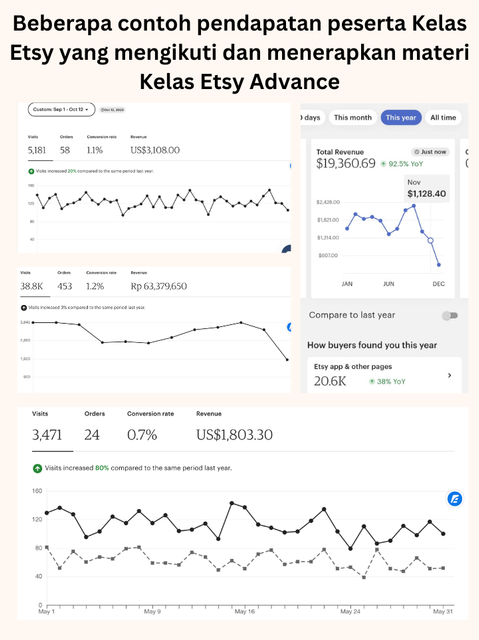This screenshot has height=640, width=479.
Task: Select the Orders 58 stat
Action: coord(66,145)
